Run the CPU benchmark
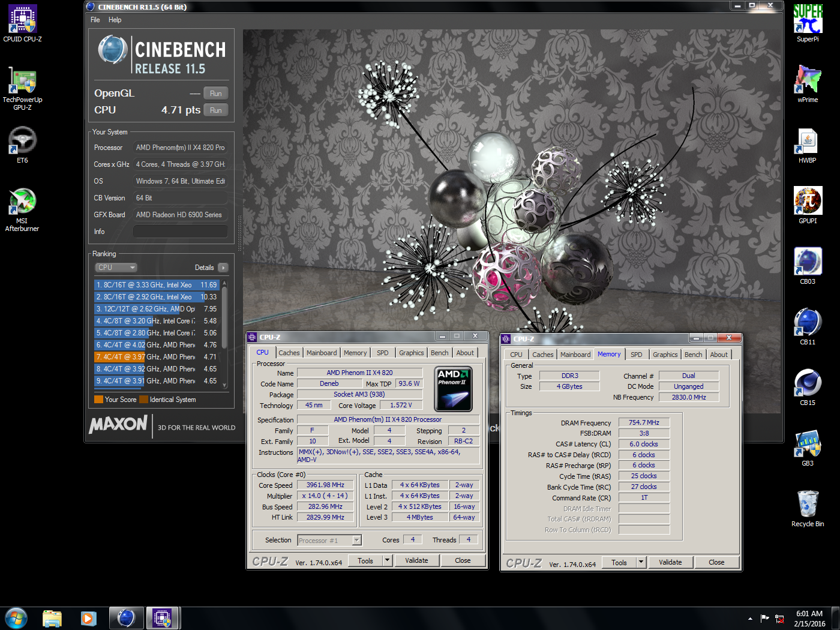Image resolution: width=840 pixels, height=630 pixels. pos(216,110)
